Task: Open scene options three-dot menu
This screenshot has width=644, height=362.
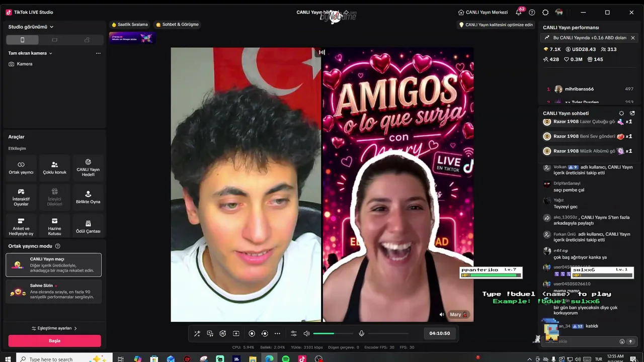Action: click(98, 53)
